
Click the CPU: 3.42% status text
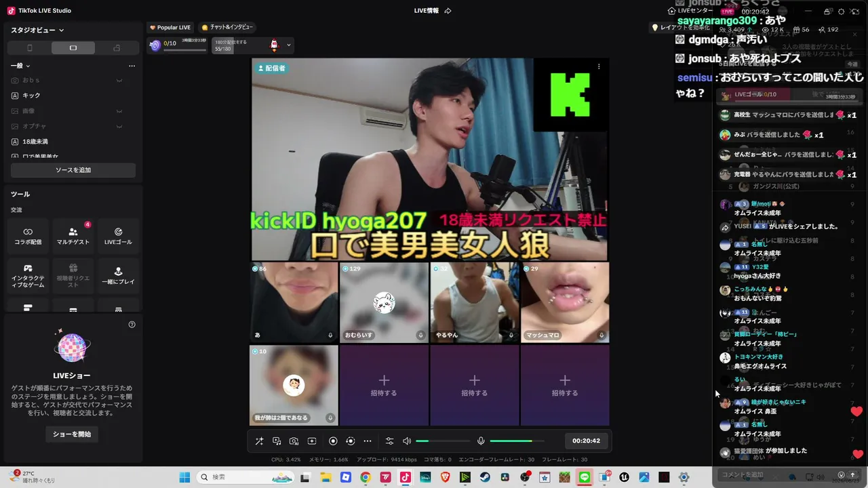pos(285,460)
